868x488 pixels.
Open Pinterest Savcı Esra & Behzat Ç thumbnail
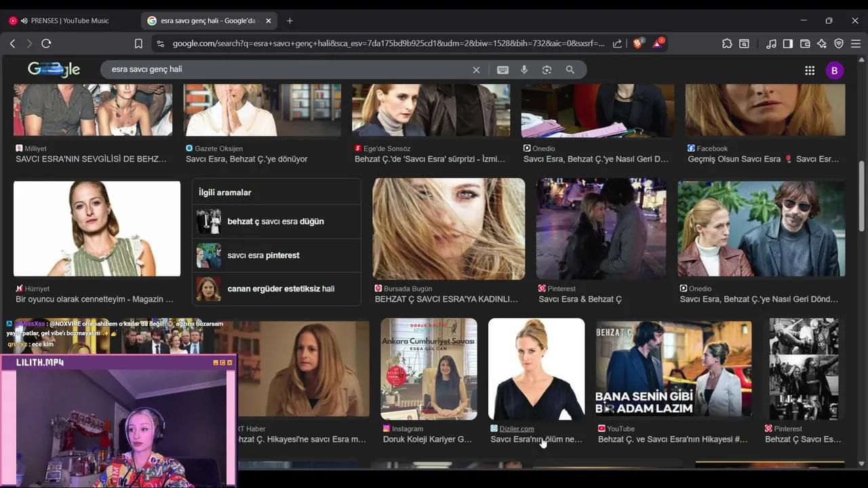[x=601, y=229]
